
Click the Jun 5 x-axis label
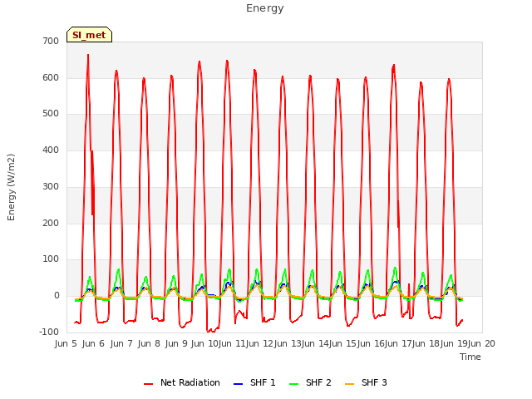click(x=66, y=343)
